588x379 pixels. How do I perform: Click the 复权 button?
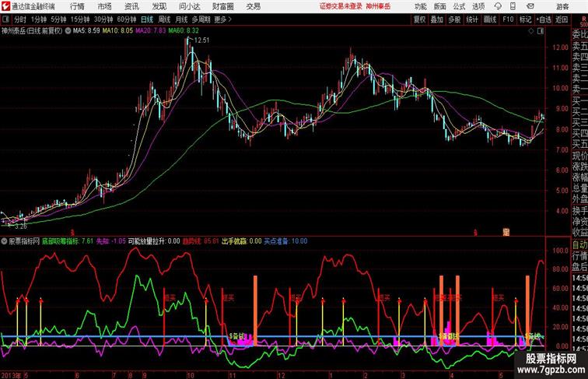pyautogui.click(x=419, y=19)
